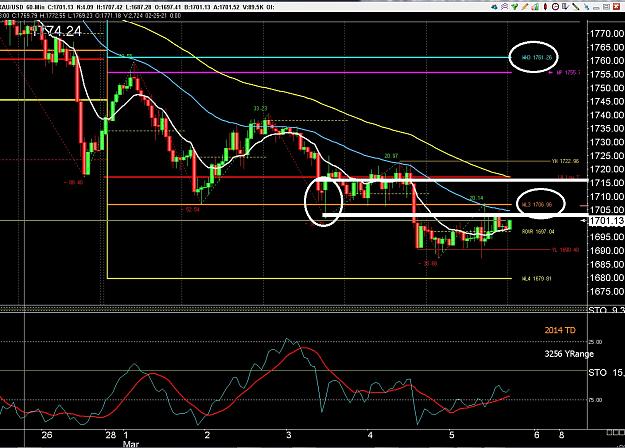Click the 1750.00 price axis label
Image resolution: width=625 pixels, height=448 pixels.
click(607, 88)
